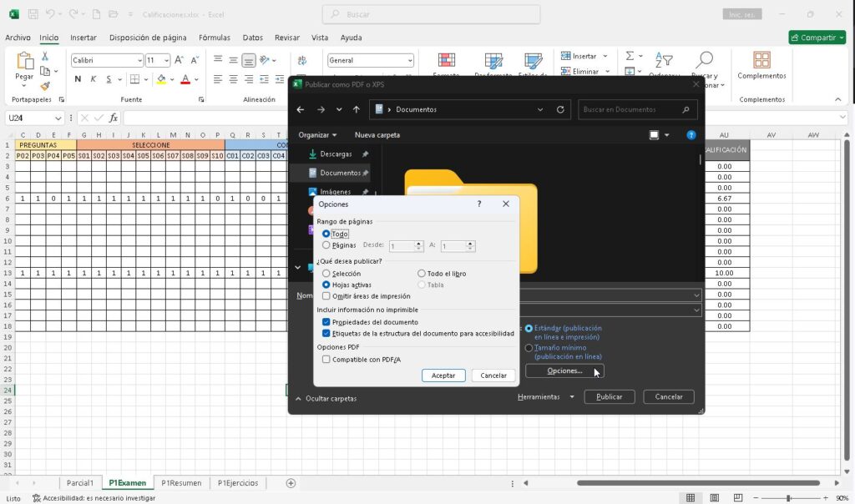Check Compatible con PDF/A option
This screenshot has height=504, width=855.
[x=326, y=359]
